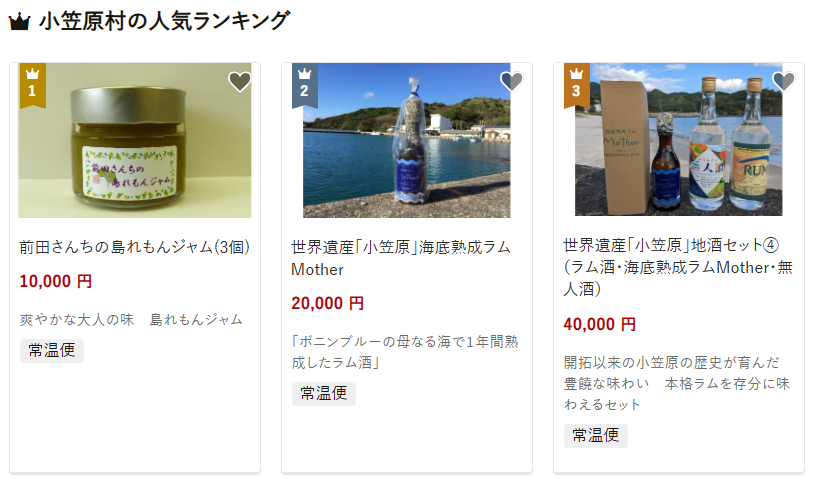Open the three-bottle sake set photo
This screenshot has width=816, height=484.
[679, 139]
